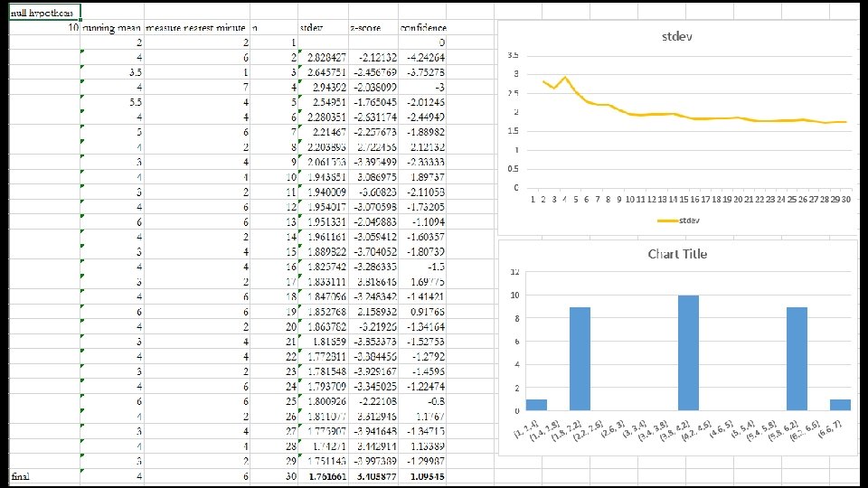Click z-score cell -3.059412
The height and width of the screenshot is (488, 868).
pos(373,236)
